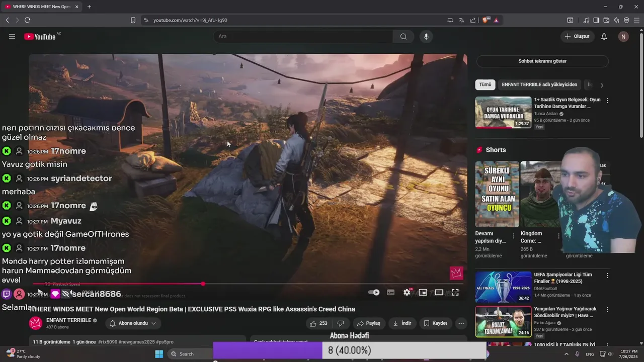Save the video with Kaydet
The width and height of the screenshot is (644, 362).
pos(436,323)
